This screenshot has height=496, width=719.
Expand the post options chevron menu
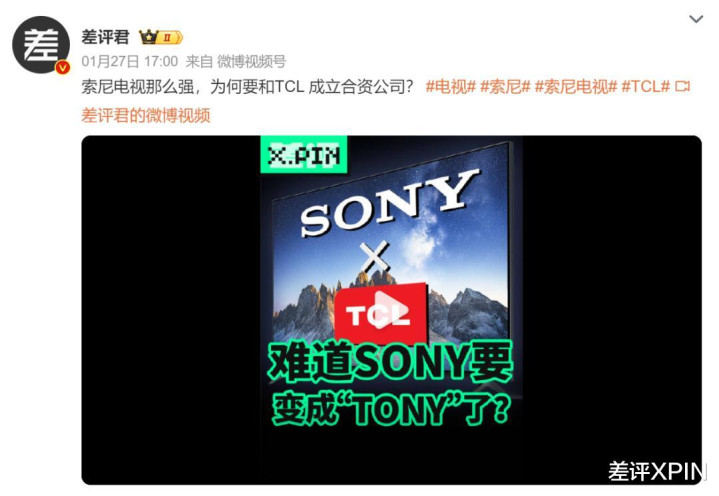[696, 19]
